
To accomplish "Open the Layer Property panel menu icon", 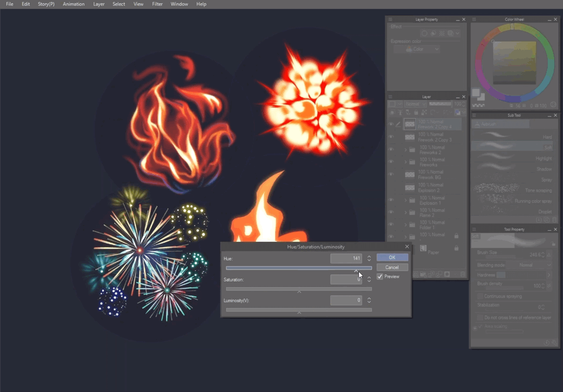I will tap(391, 19).
